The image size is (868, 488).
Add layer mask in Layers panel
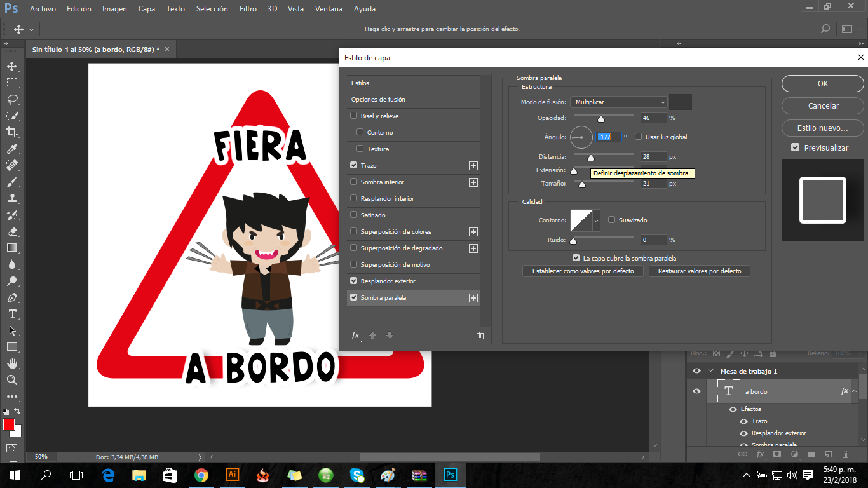776,454
